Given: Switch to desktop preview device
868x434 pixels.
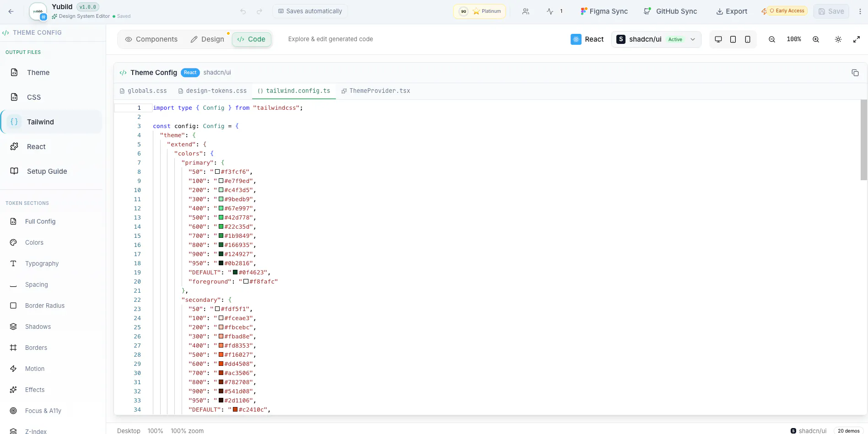Looking at the screenshot, I should 718,39.
